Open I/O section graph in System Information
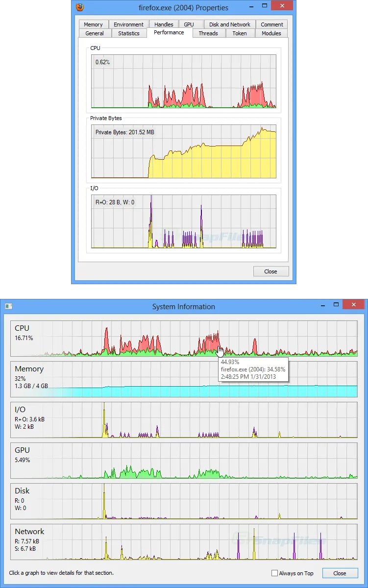The image size is (368, 588). tap(184, 420)
